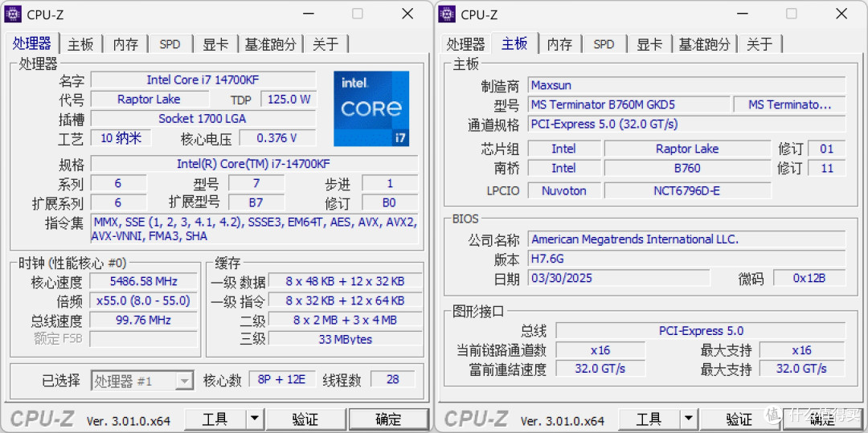Click core voltage value 0.376 V
The height and width of the screenshot is (433, 868).
(x=277, y=137)
